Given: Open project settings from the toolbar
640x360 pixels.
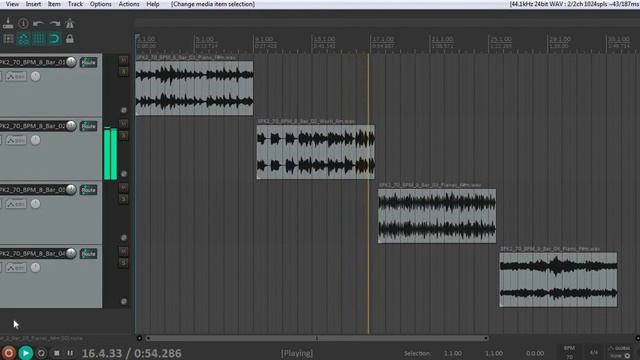Looking at the screenshot, I should tap(23, 24).
